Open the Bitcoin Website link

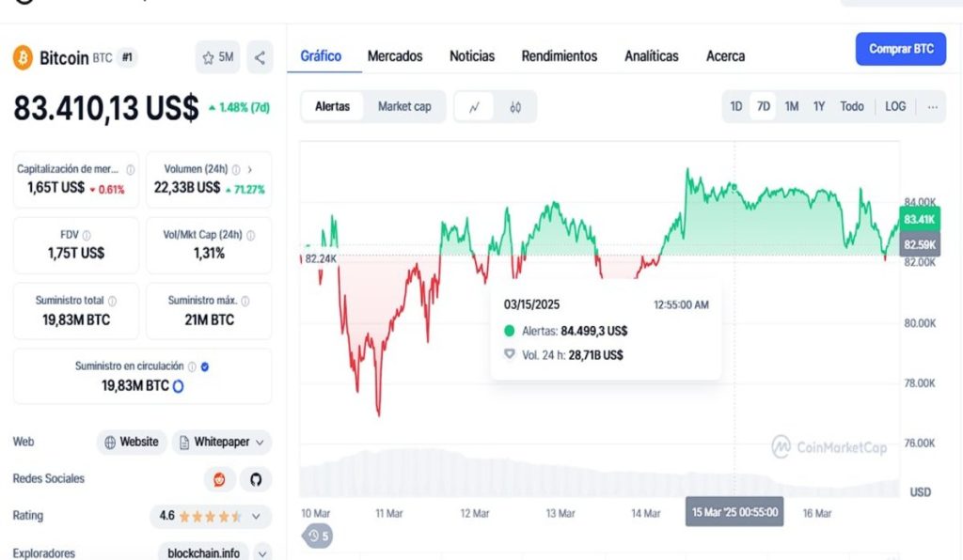click(x=132, y=442)
